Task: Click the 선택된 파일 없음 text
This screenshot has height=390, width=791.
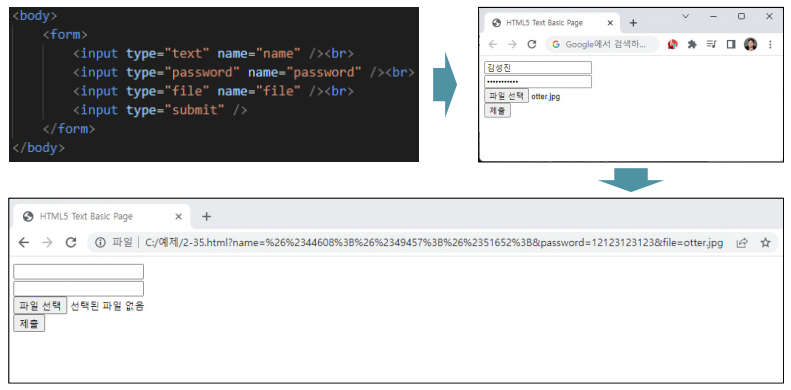Action: tap(107, 306)
